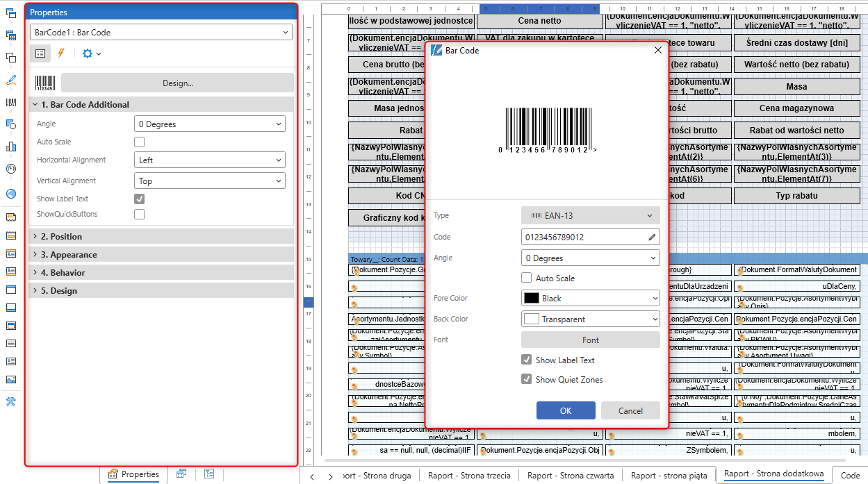This screenshot has height=484, width=868.
Task: Select the orange header band with text icon
Action: (11, 253)
